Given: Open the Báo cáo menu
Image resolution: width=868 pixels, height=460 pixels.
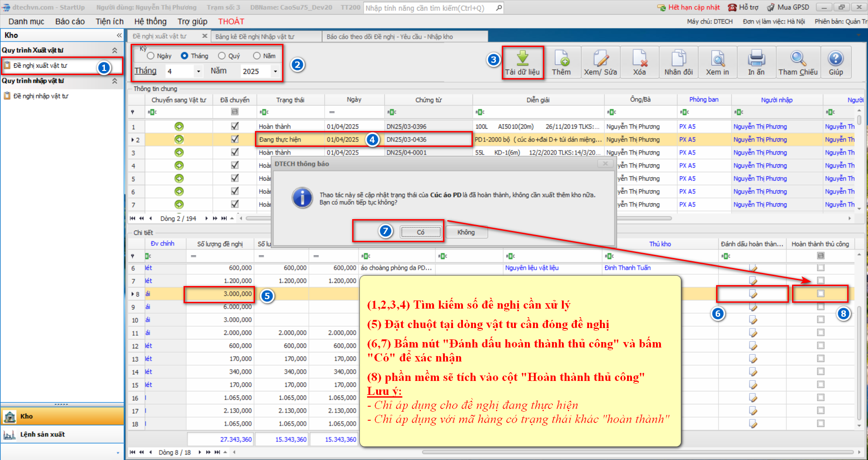Looking at the screenshot, I should (x=70, y=22).
